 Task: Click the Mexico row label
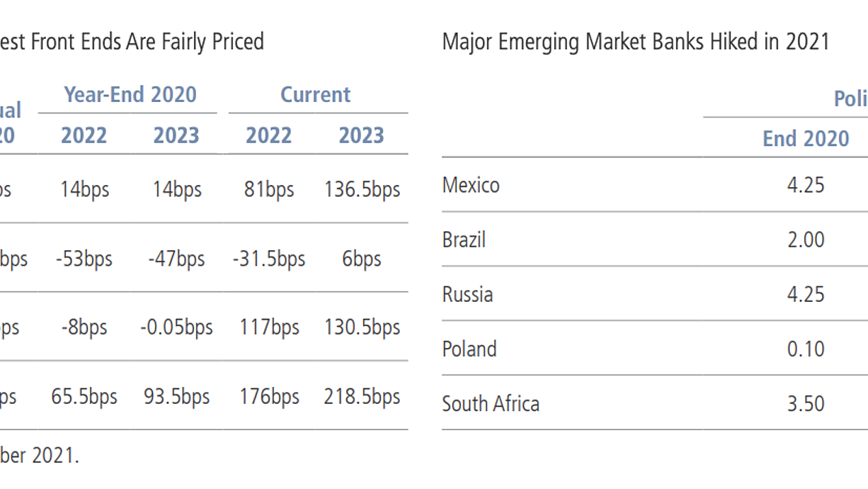[471, 185]
